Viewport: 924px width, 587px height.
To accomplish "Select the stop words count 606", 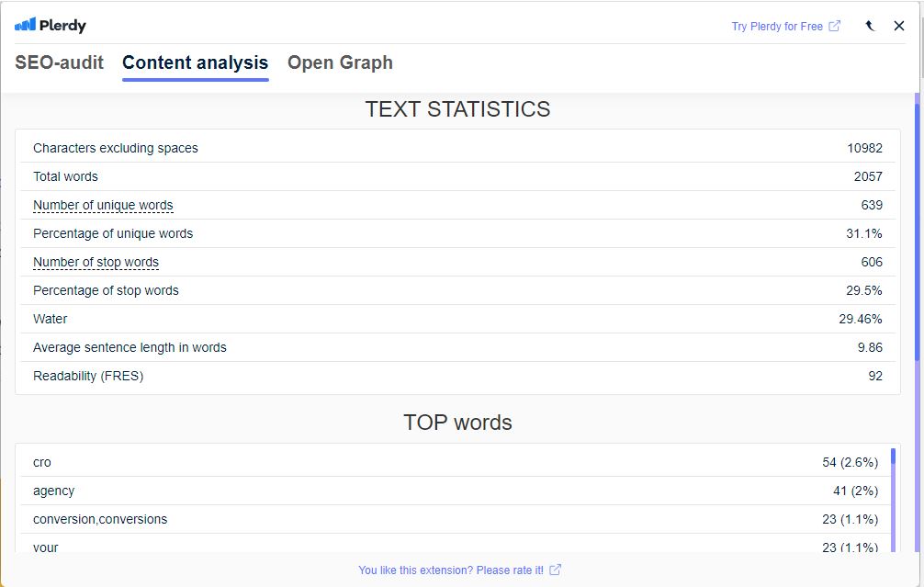I will click(x=872, y=262).
